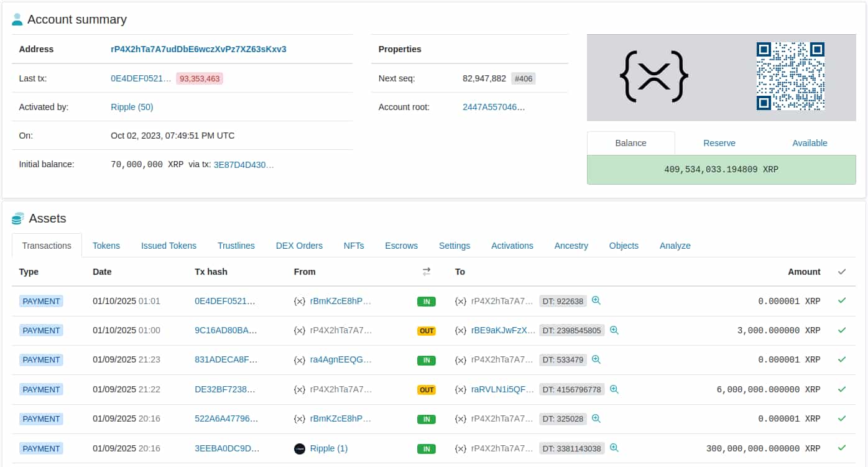Click the Ripple avatar icon in bottom payment row
868x467 pixels.
tap(300, 448)
